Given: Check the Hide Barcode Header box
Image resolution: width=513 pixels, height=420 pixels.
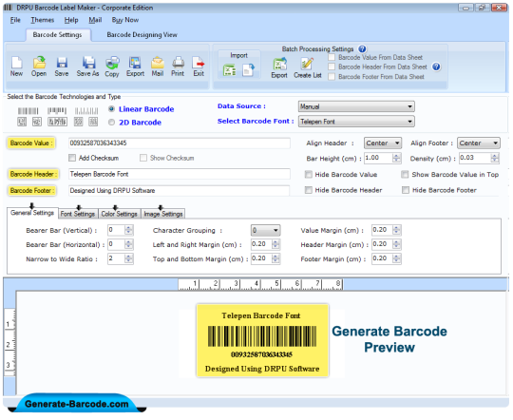Looking at the screenshot, I should coord(309,190).
